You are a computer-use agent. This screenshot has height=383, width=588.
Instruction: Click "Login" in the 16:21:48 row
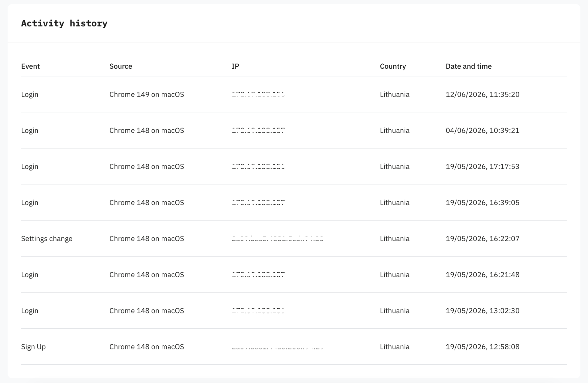[x=30, y=275]
